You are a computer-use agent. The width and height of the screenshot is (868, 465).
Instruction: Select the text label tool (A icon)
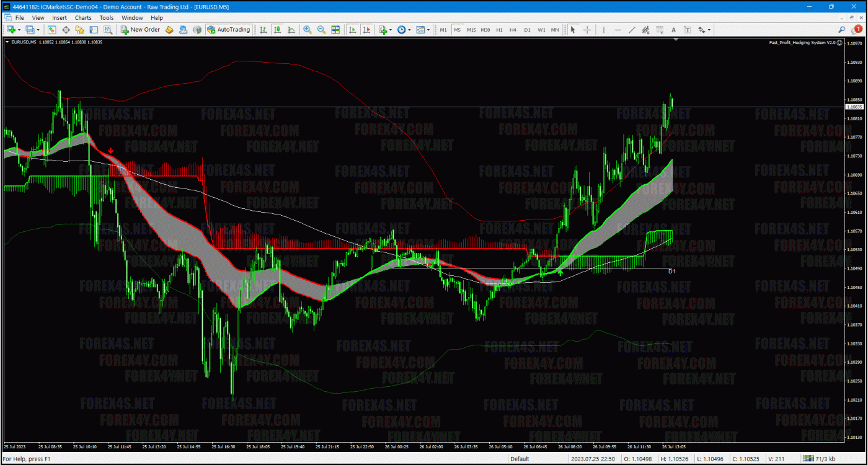(x=673, y=30)
